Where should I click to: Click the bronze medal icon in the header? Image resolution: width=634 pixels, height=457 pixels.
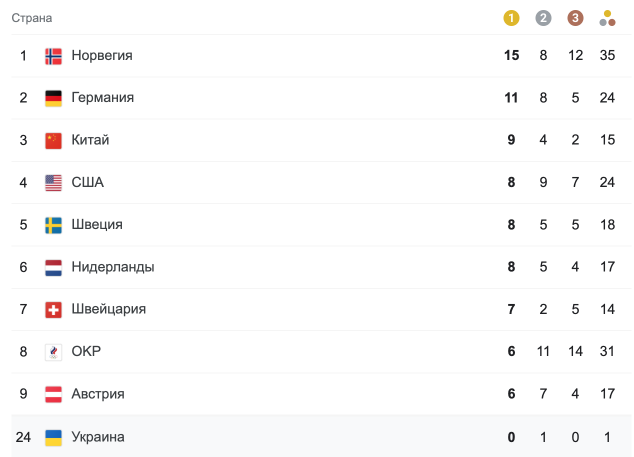[x=575, y=18]
